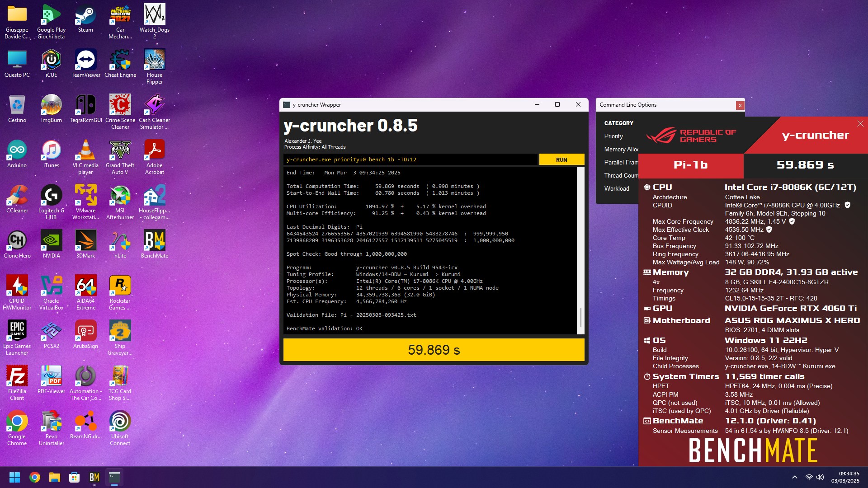Screen dimensions: 868x488
Task: Click the Pi-1b benchmark label
Action: pyautogui.click(x=691, y=165)
